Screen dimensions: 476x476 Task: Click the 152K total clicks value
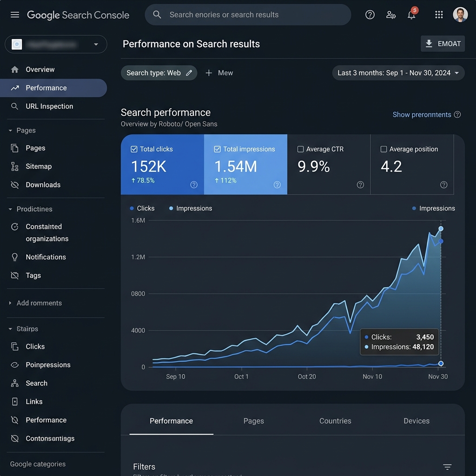coord(149,166)
